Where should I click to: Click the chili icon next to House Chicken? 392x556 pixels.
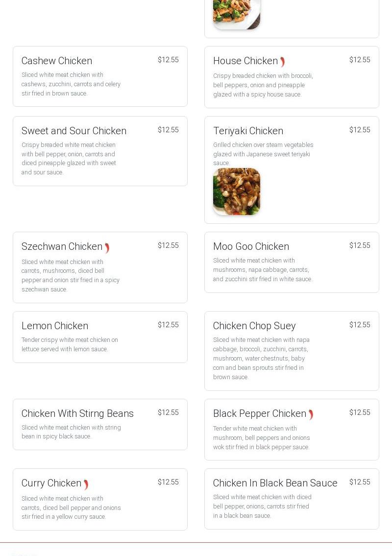click(283, 62)
